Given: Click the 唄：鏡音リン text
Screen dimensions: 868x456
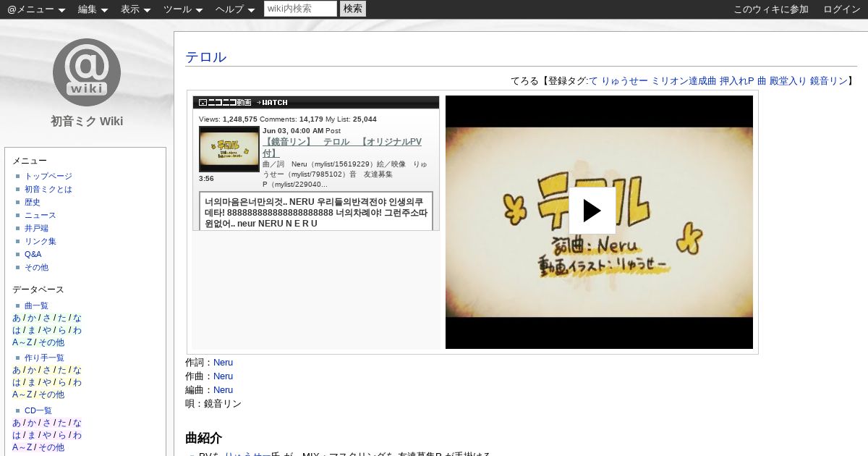Looking at the screenshot, I should (x=213, y=404).
